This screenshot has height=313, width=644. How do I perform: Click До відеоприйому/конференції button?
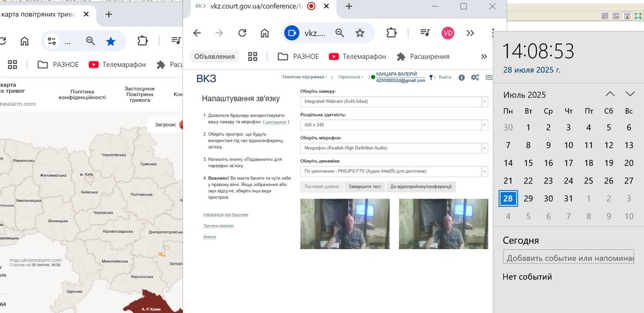[x=421, y=187]
